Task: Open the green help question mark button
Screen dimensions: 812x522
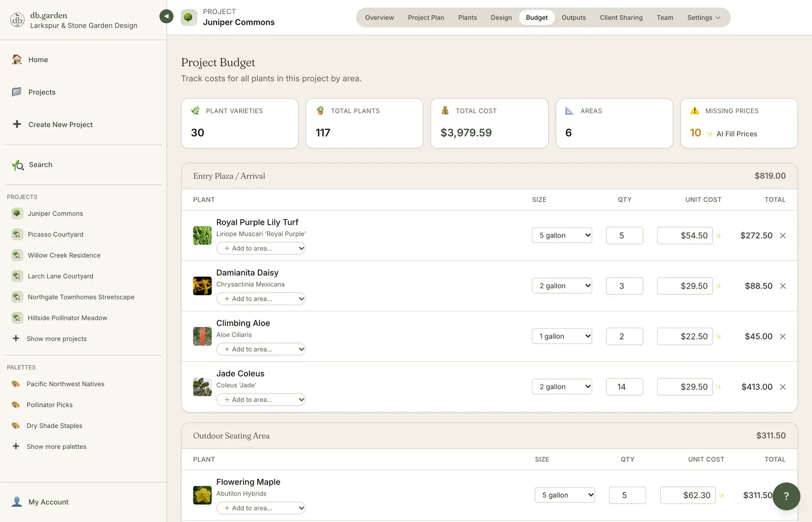Action: click(x=786, y=496)
